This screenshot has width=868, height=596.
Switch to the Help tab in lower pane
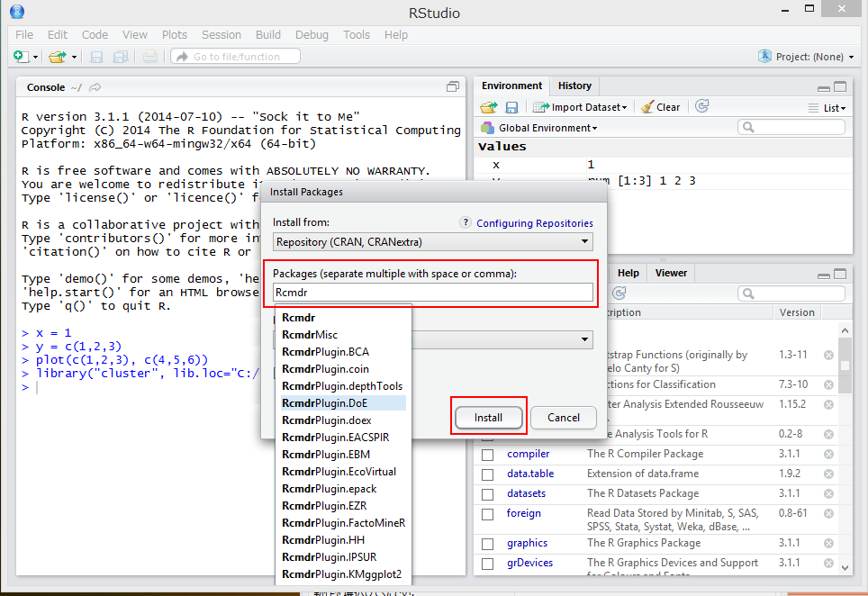(x=628, y=273)
